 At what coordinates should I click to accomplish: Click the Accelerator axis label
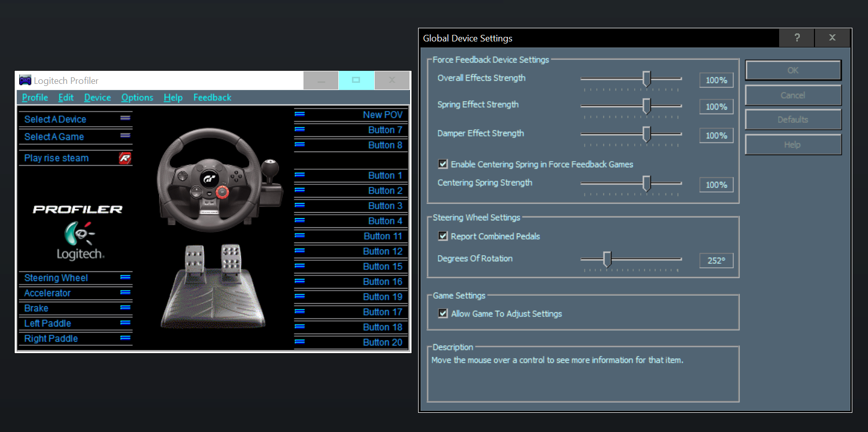coord(47,293)
